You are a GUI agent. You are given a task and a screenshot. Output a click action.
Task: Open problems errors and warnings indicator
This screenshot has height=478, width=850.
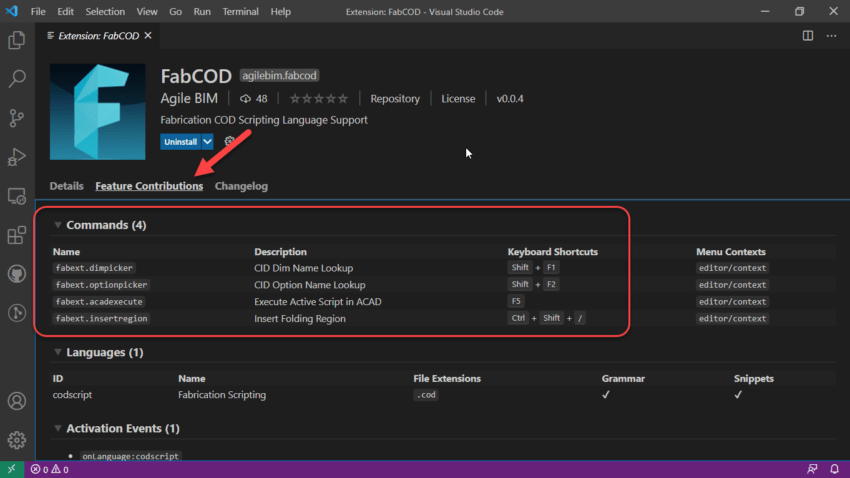coord(49,469)
